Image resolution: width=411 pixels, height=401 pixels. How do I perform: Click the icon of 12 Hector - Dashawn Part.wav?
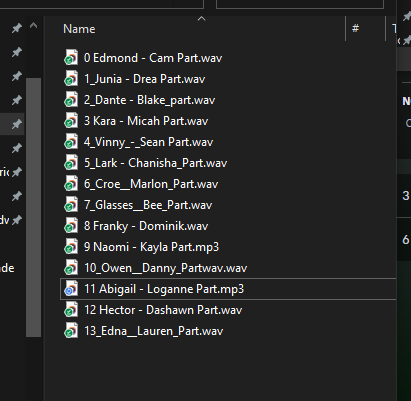click(x=71, y=309)
